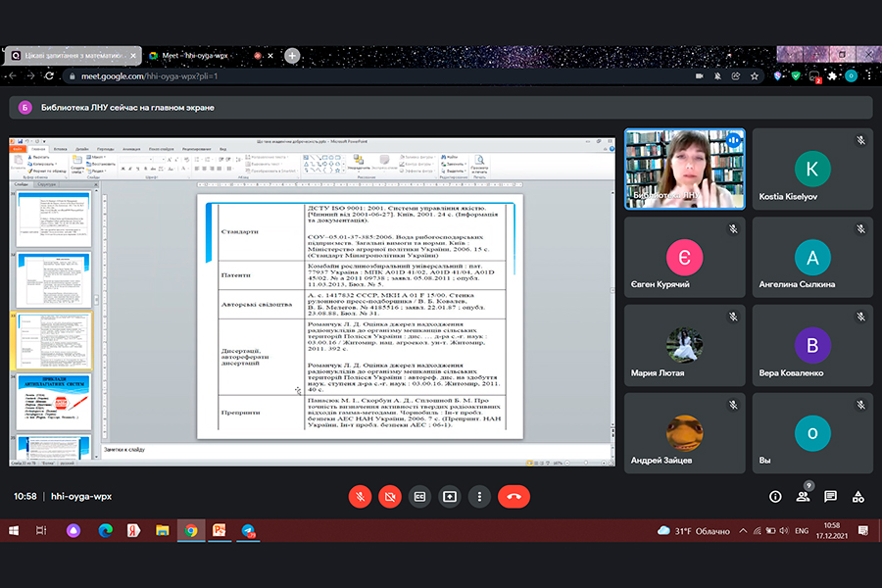Click camera permission icon in address bar
Screen dimensions: 882x588
[699, 76]
